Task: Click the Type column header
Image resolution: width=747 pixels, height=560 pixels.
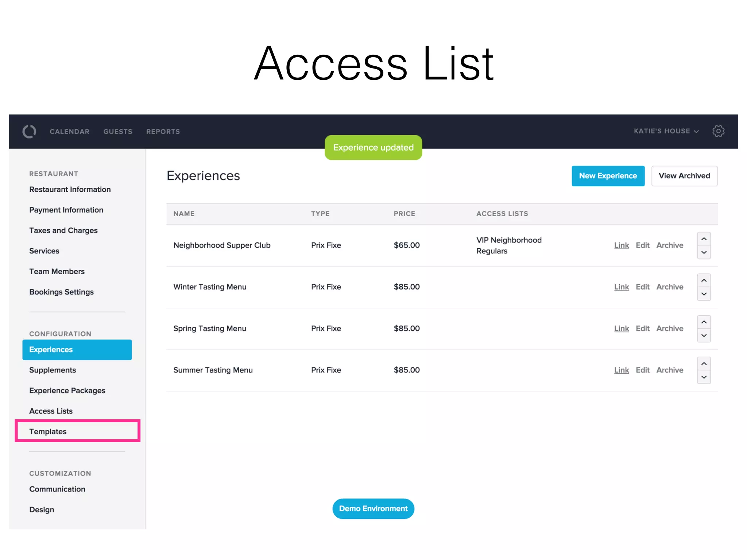Action: click(x=320, y=214)
